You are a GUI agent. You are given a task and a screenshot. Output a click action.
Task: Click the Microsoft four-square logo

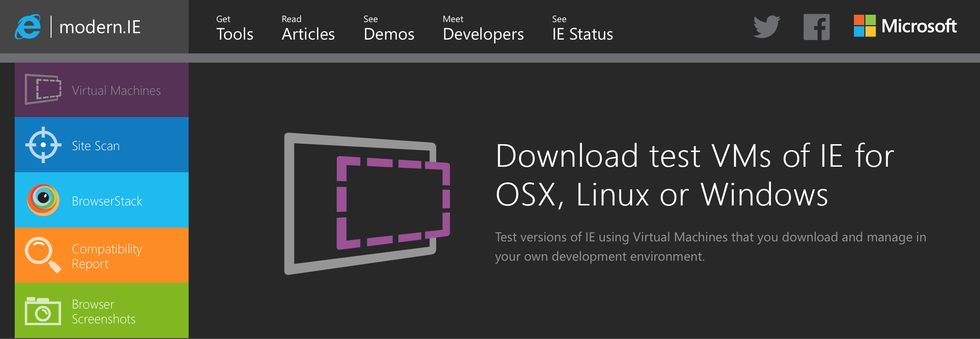[x=865, y=26]
